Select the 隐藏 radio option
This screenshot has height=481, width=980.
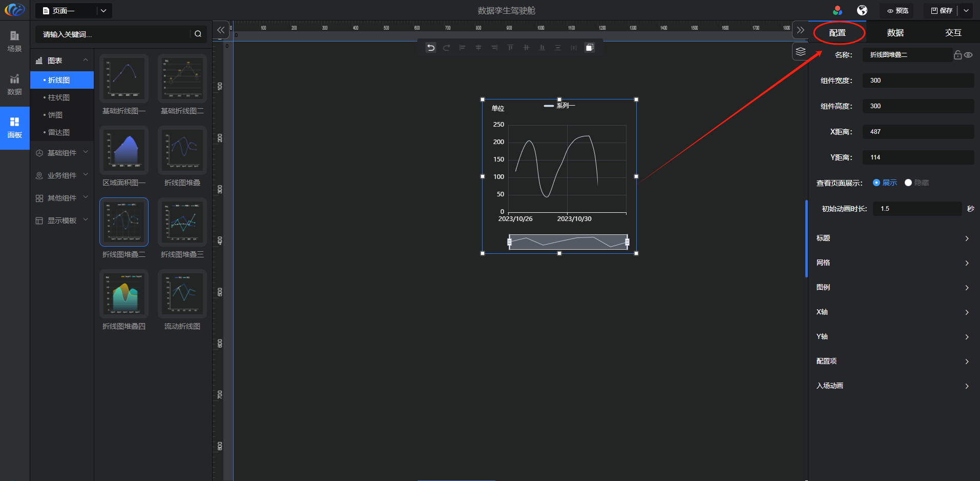click(908, 183)
